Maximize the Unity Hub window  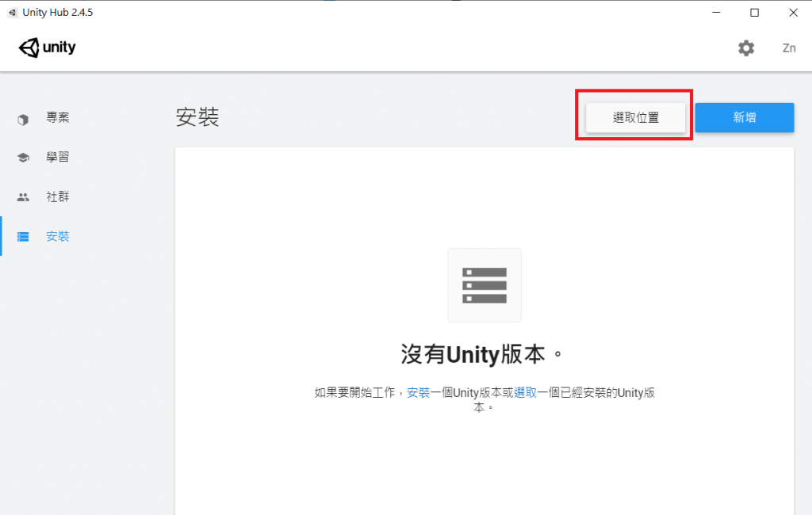click(x=755, y=13)
